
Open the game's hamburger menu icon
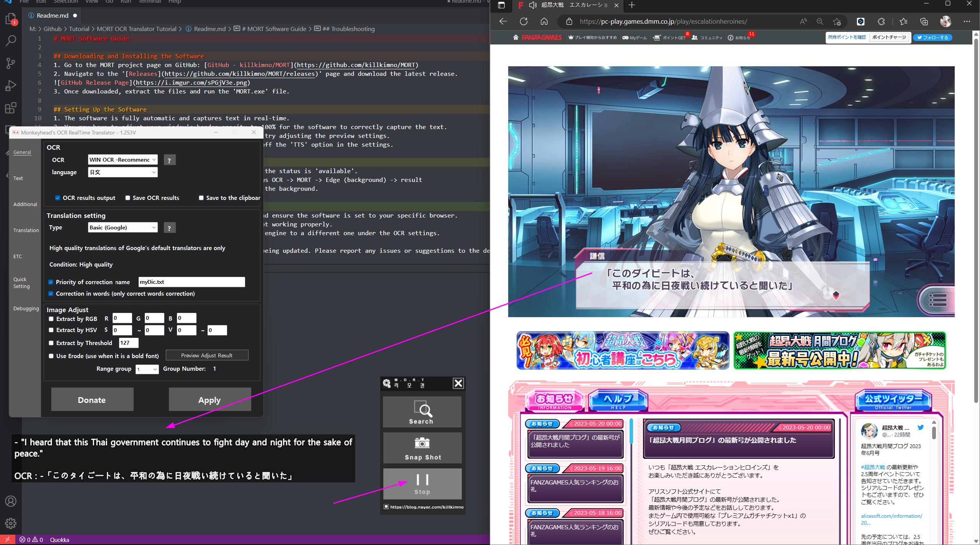tap(937, 300)
